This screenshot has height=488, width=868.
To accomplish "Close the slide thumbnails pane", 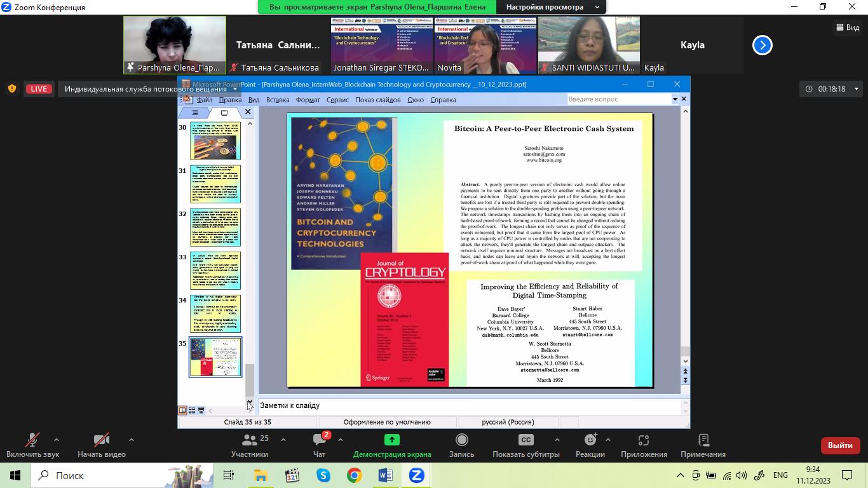I will tap(248, 112).
